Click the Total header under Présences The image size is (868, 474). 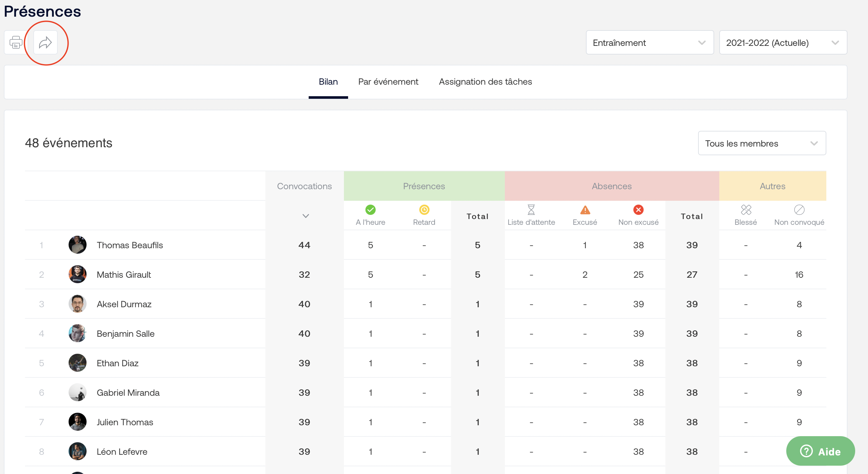tap(478, 216)
